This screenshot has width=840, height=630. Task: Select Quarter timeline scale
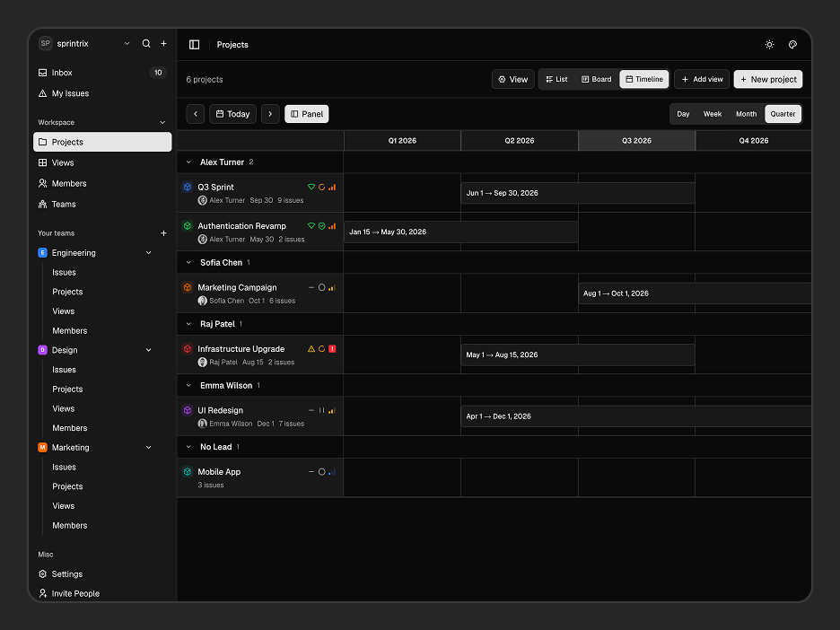[x=783, y=114]
